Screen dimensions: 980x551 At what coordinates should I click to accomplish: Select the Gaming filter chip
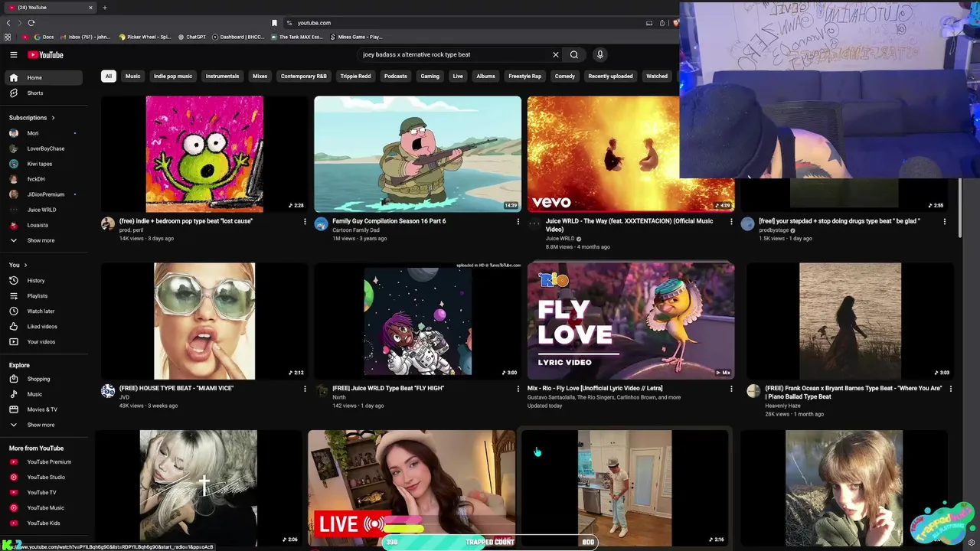click(x=430, y=76)
